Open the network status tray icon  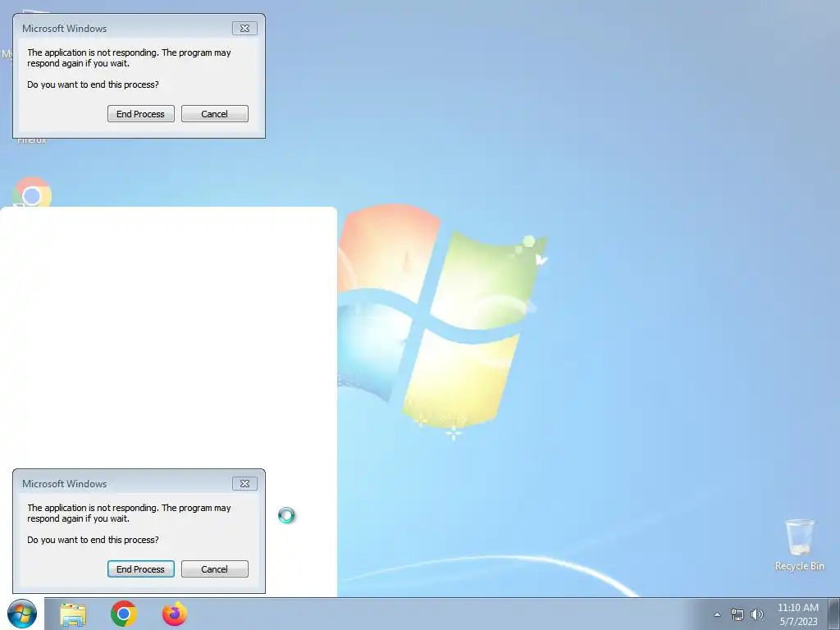[737, 614]
